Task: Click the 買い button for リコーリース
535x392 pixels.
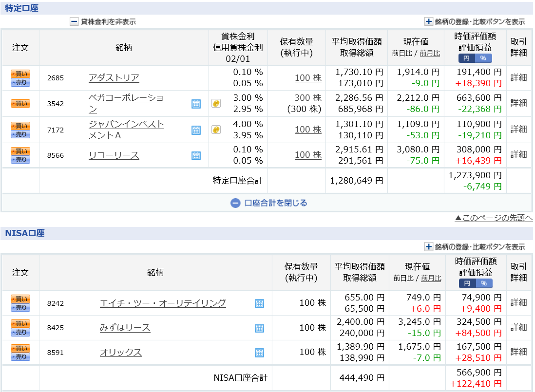Action: tap(20, 151)
